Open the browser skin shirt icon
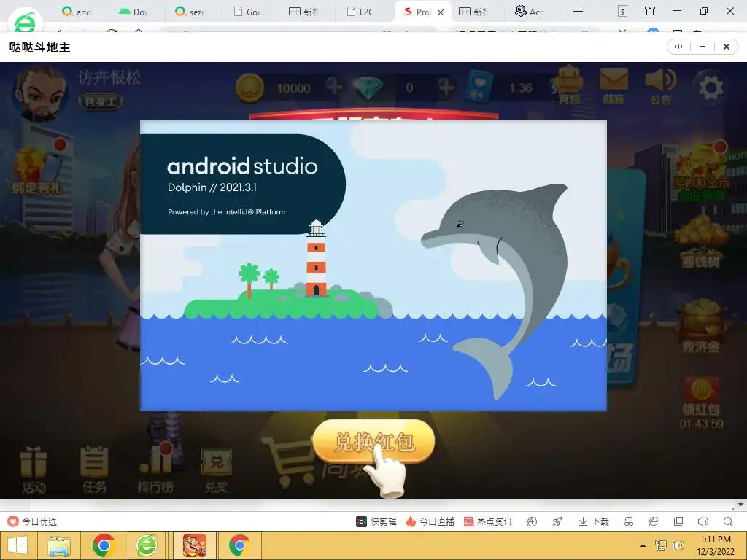This screenshot has width=747, height=560. [650, 11]
